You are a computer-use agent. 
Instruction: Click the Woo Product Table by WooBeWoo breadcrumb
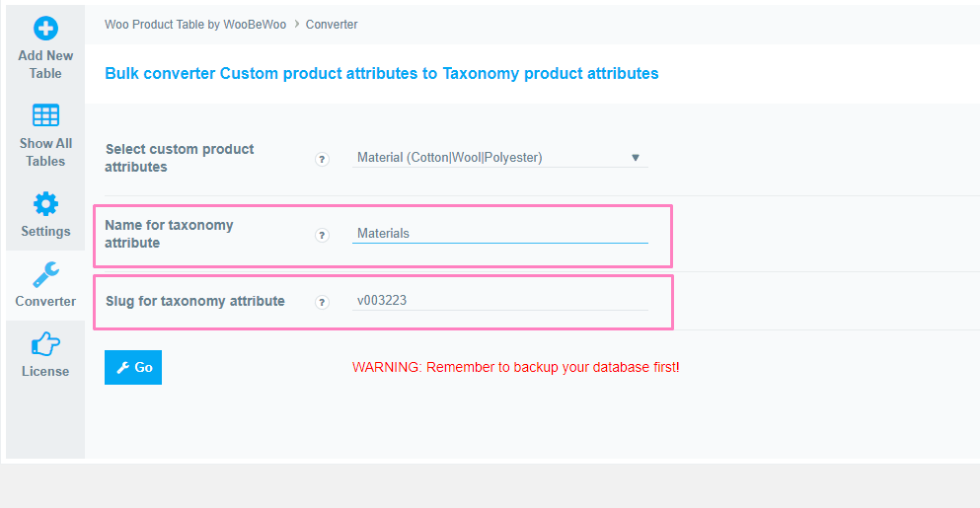point(195,25)
